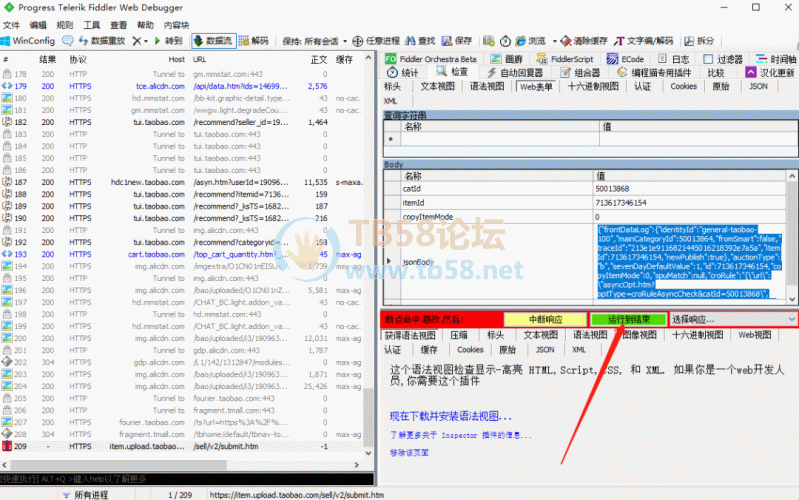Image resolution: width=799 pixels, height=500 pixels.
Task: Click the 移除该页面 link
Action: (x=409, y=453)
